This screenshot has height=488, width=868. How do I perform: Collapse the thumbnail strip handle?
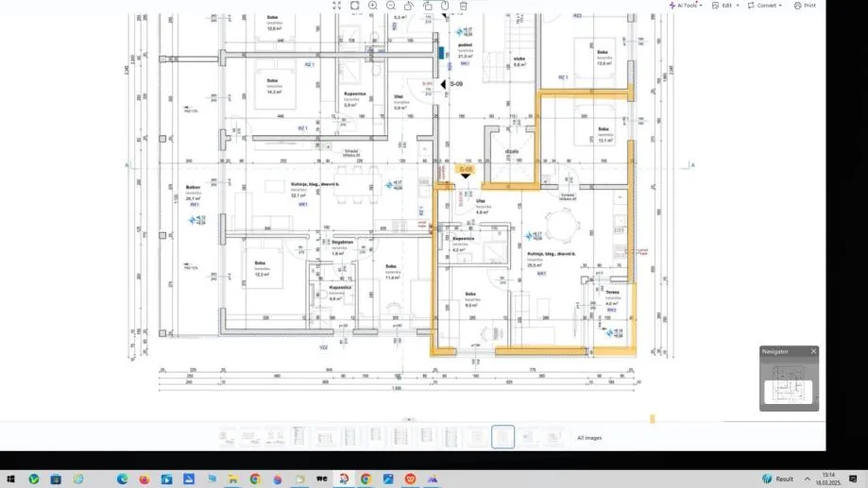tap(409, 419)
